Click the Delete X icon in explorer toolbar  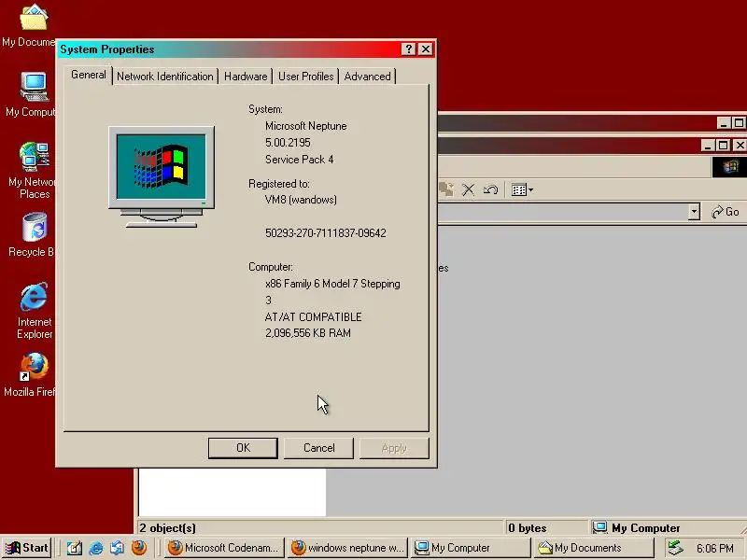coord(469,189)
